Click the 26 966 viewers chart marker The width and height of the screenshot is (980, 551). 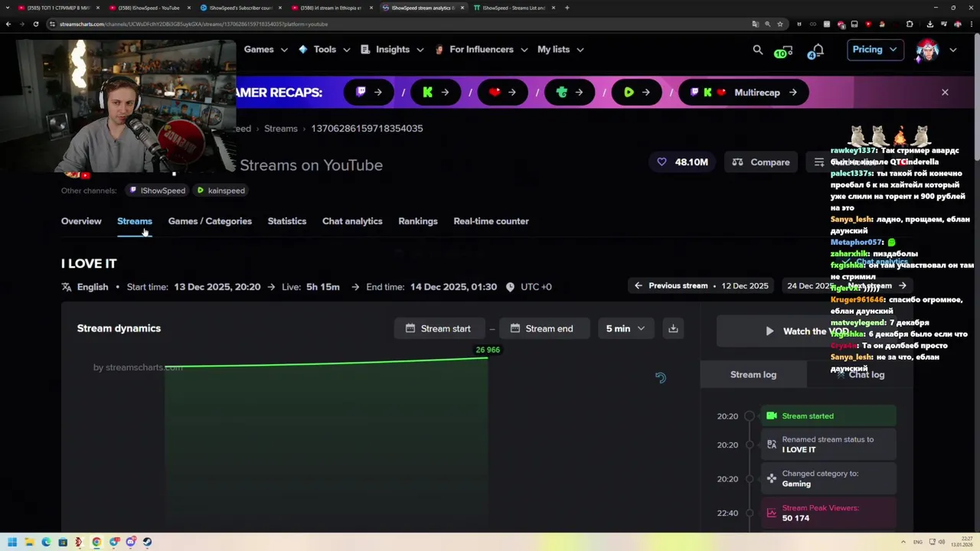[488, 350]
